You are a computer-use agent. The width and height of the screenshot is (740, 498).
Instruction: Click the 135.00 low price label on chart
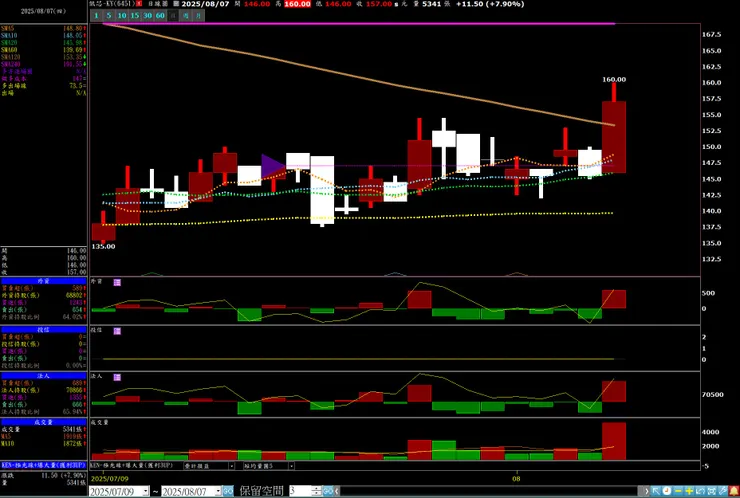(103, 246)
